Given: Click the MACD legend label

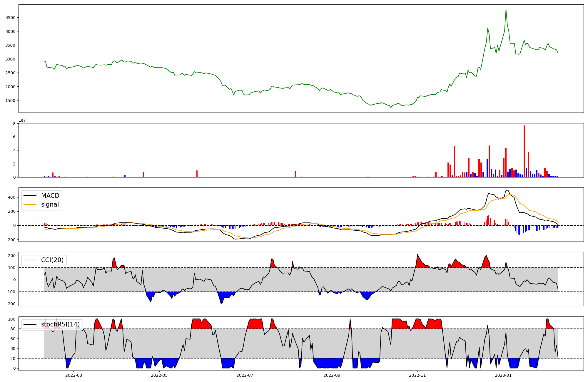Looking at the screenshot, I should click(x=50, y=196).
